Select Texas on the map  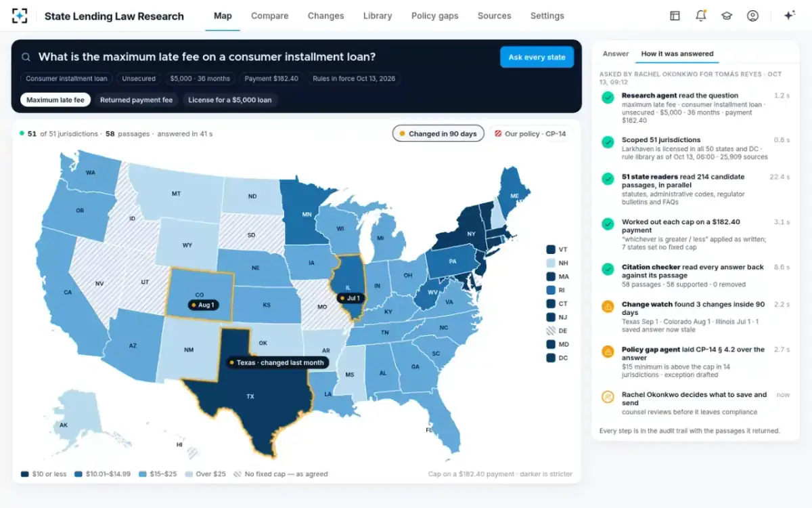click(250, 396)
